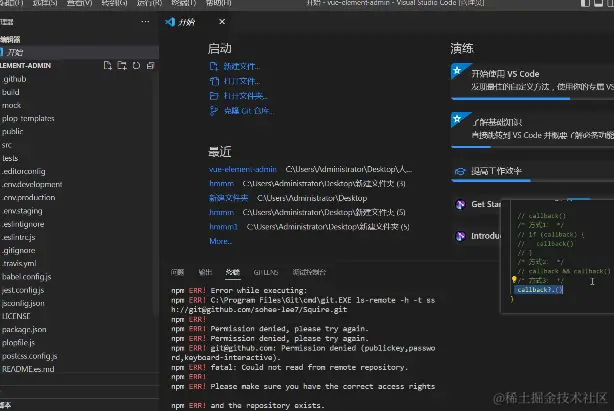Switch to the Problems panel tab
The width and height of the screenshot is (614, 411).
(177, 272)
